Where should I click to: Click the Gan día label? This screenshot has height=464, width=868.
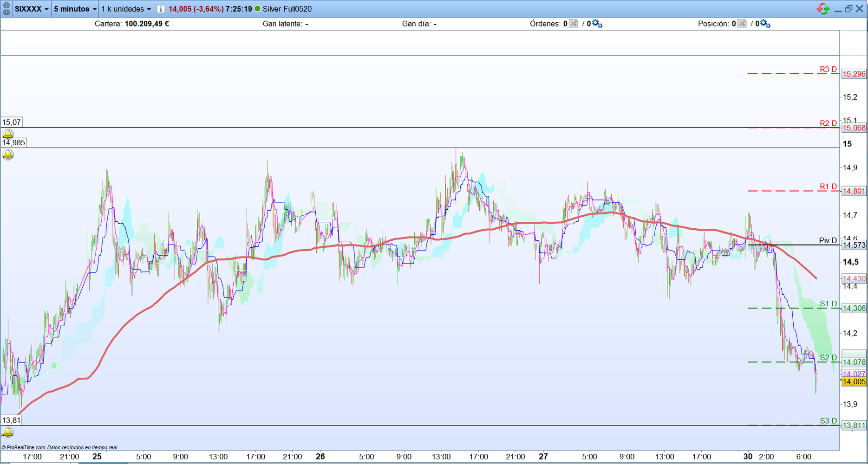coord(416,24)
